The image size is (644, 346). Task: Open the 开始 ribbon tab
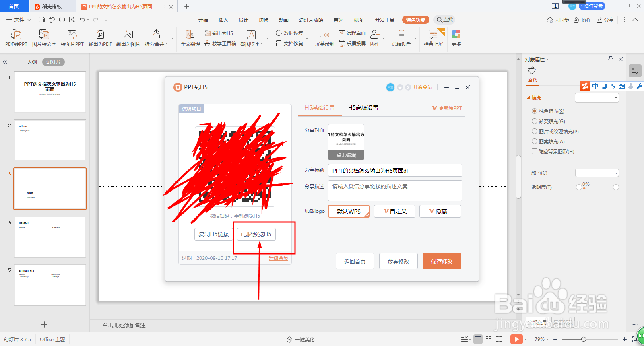pyautogui.click(x=203, y=20)
